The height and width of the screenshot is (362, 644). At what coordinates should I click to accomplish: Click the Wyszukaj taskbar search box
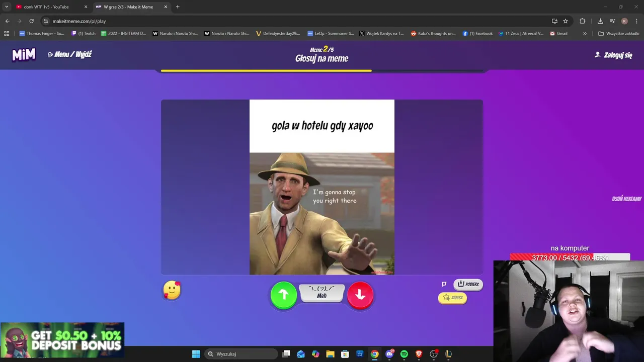point(241,354)
